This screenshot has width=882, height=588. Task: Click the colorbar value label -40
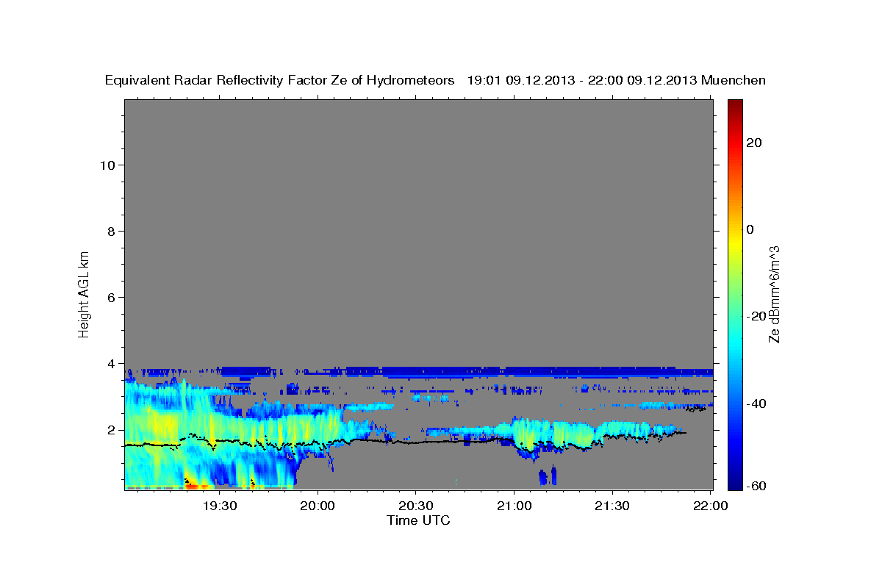pyautogui.click(x=756, y=403)
